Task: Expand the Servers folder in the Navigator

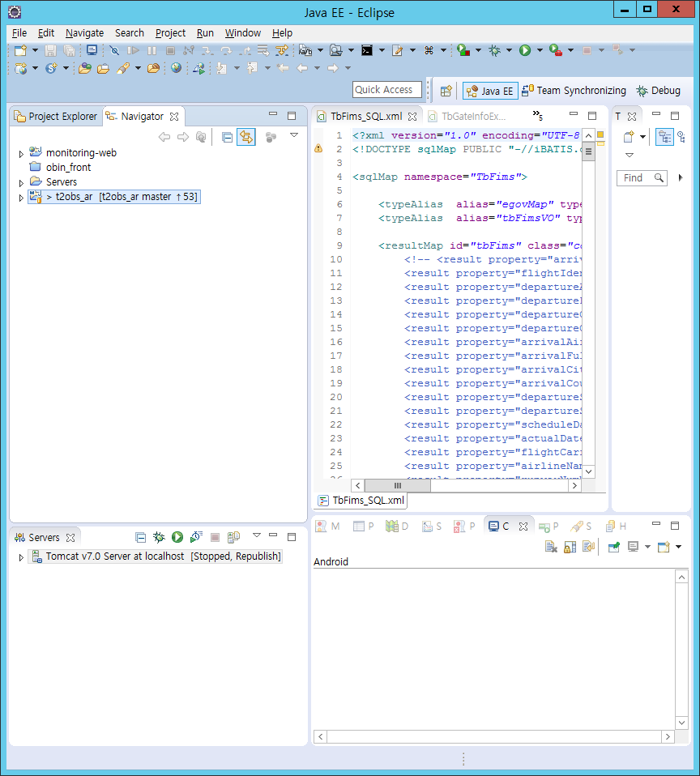Action: [x=21, y=183]
